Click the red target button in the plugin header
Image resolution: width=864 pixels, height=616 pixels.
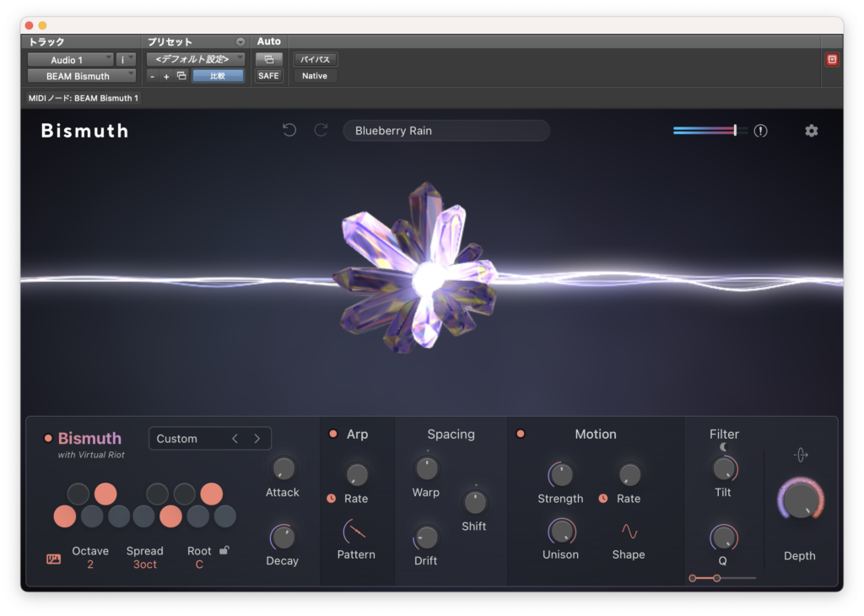(832, 60)
